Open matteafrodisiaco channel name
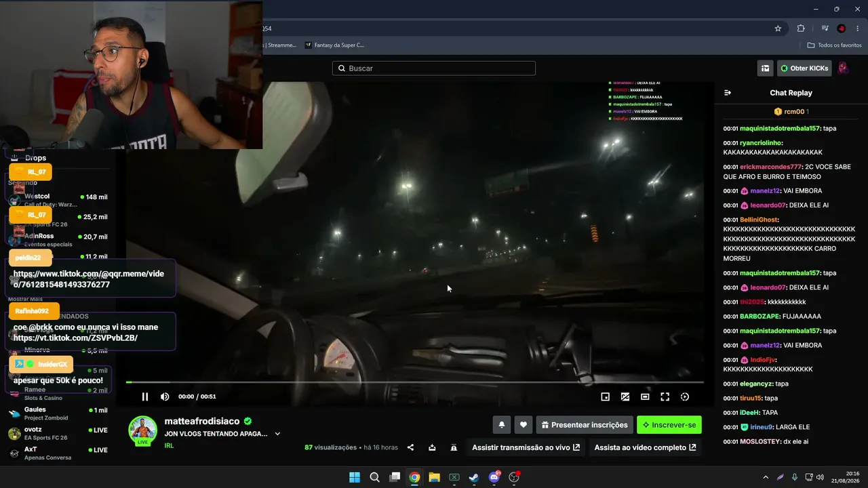Screen dimensions: 868x488 (203, 421)
